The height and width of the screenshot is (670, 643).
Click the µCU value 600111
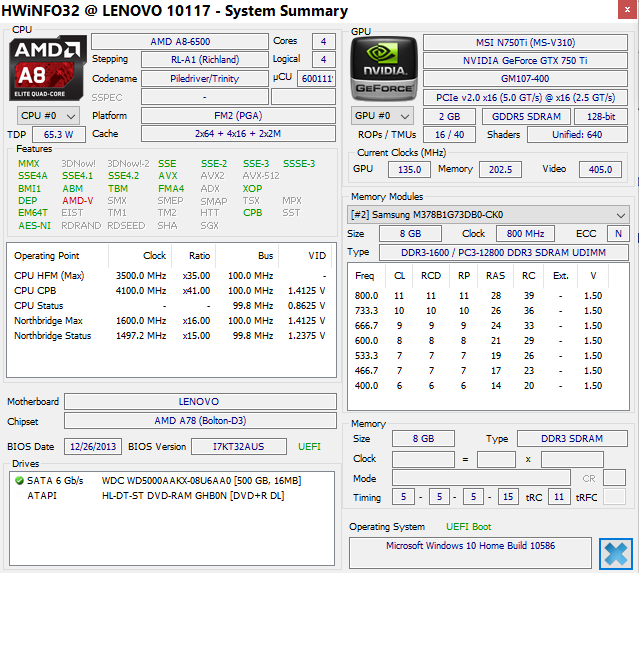pyautogui.click(x=317, y=79)
